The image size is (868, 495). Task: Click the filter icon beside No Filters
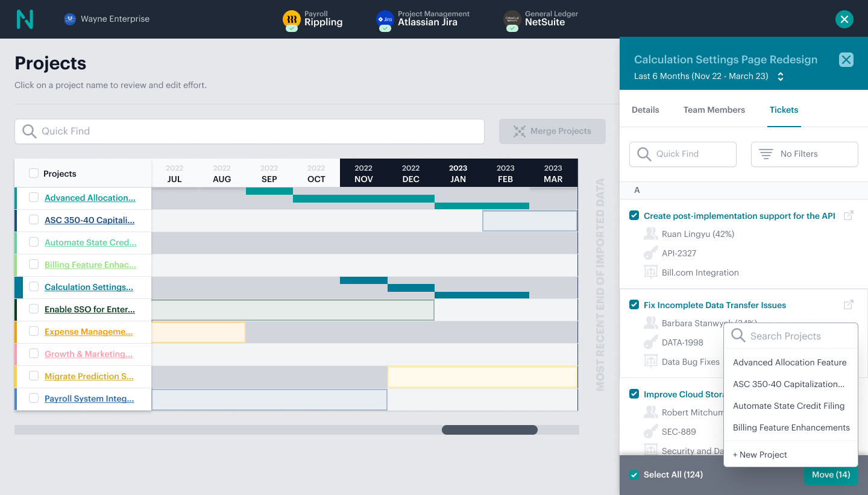click(x=766, y=154)
